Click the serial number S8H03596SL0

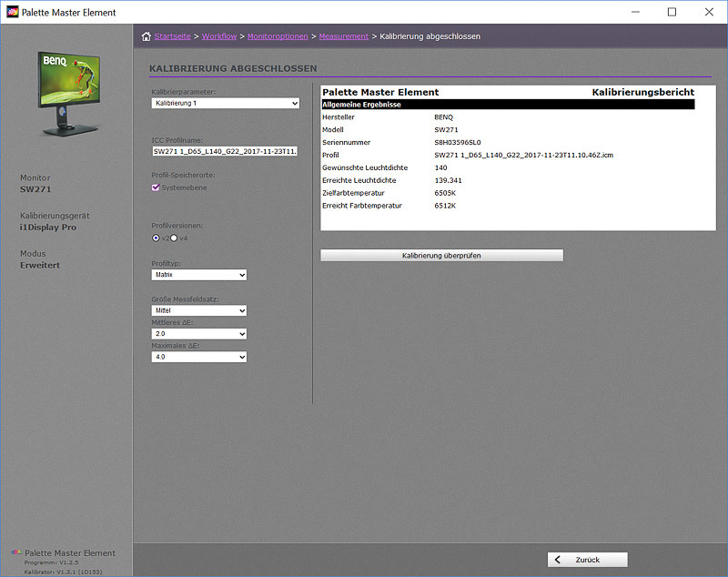458,143
